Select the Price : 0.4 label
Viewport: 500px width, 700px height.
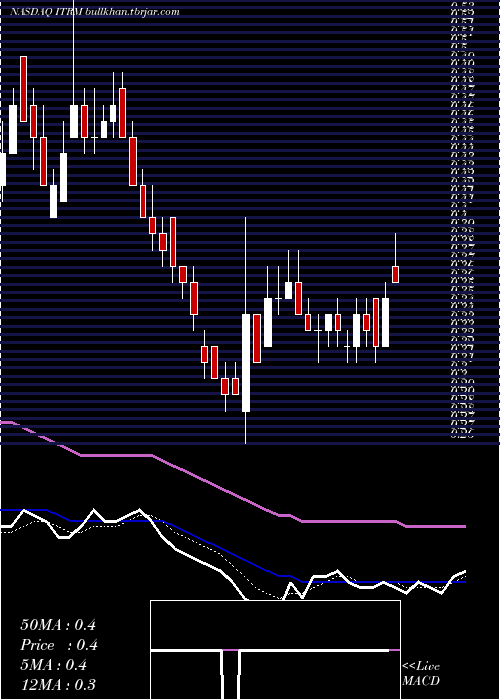click(59, 645)
